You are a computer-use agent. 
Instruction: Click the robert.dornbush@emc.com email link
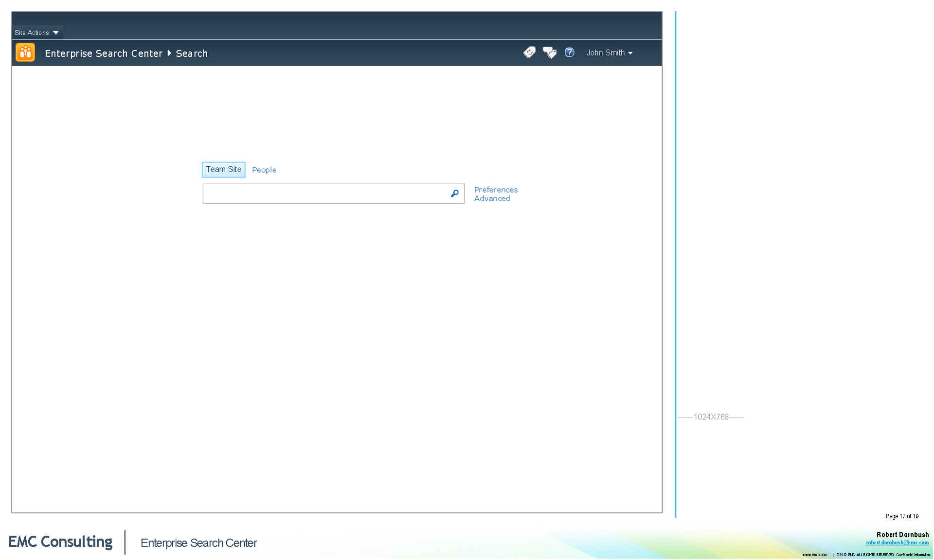897,542
